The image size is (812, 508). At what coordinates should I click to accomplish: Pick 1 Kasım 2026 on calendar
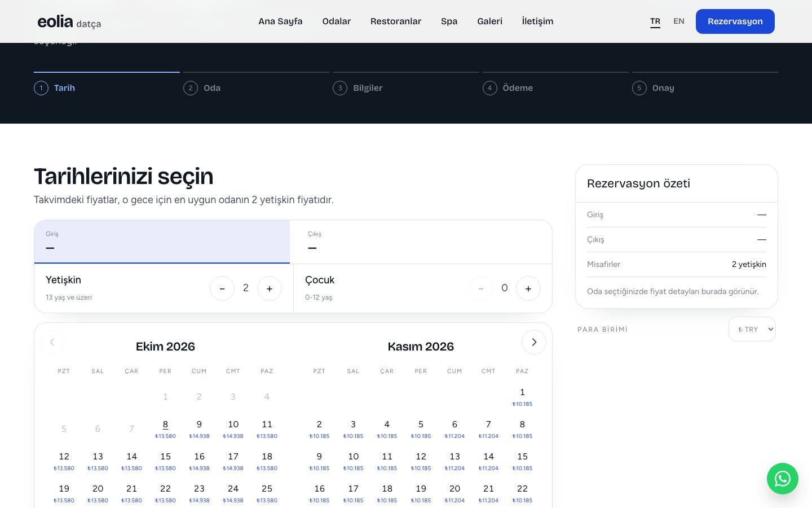(x=522, y=397)
